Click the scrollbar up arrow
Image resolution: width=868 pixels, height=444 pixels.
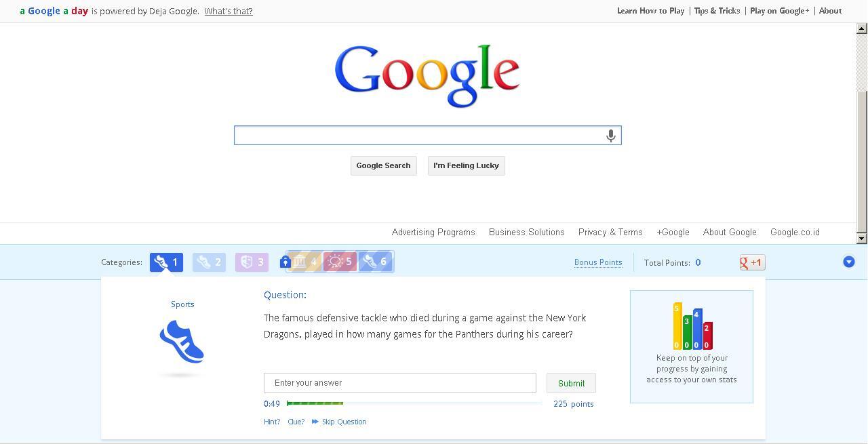click(x=862, y=28)
